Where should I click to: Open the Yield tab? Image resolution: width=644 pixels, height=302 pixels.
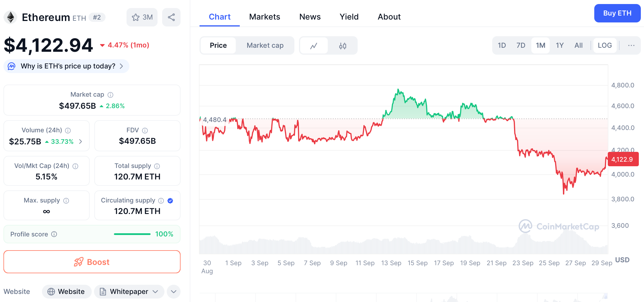point(349,17)
